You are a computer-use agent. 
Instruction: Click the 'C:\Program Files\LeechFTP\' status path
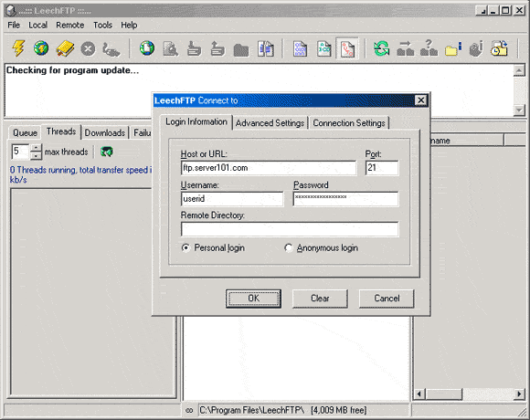click(x=252, y=411)
